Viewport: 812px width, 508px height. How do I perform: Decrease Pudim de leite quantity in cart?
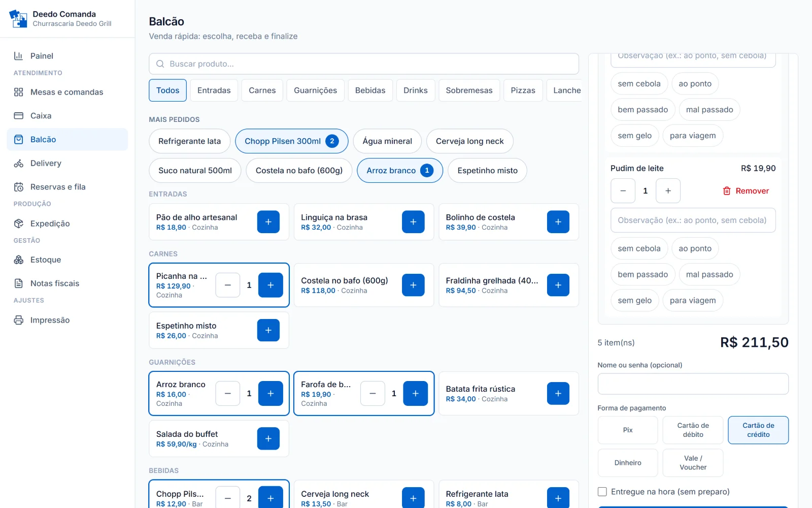623,191
